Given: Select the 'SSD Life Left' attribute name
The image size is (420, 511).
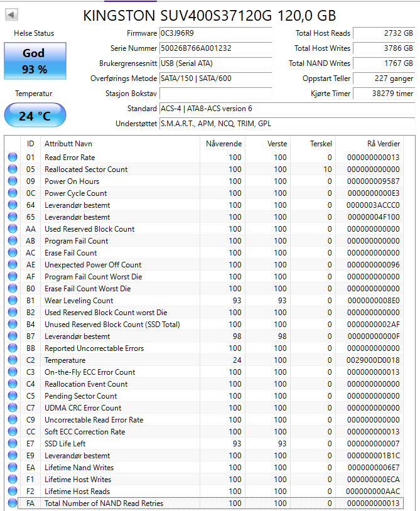Looking at the screenshot, I should [x=65, y=444].
